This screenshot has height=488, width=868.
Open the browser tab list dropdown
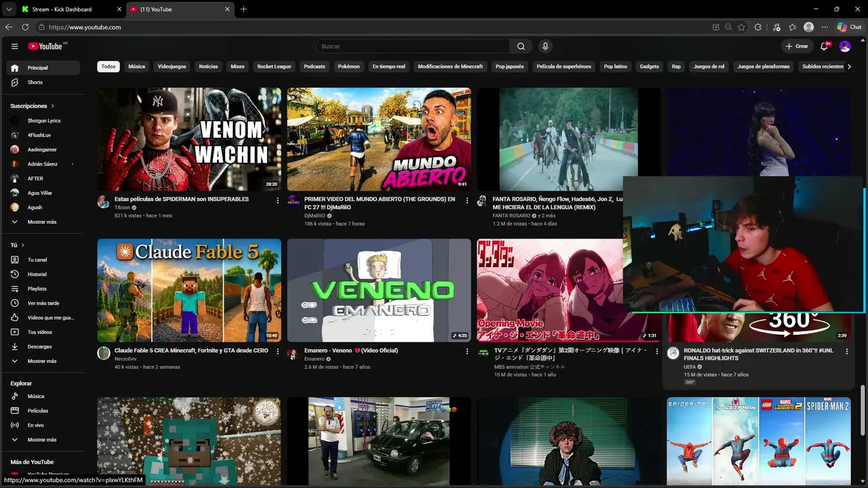point(9,9)
